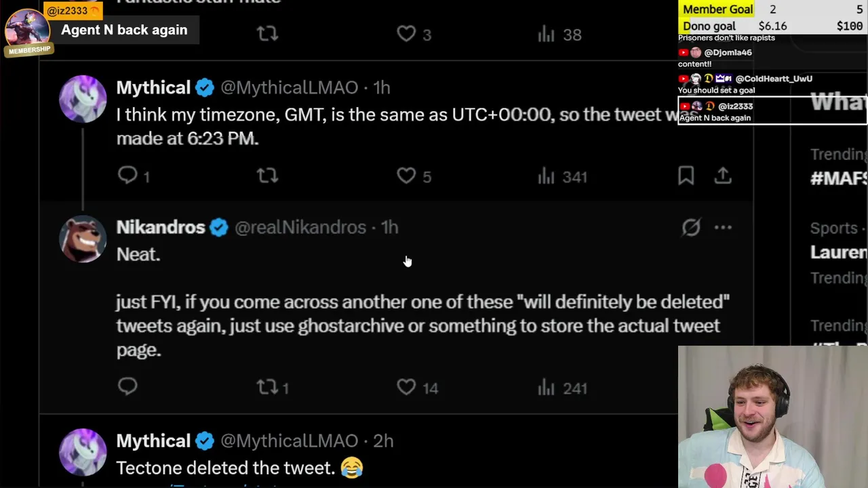Click Mythical's avatar on the timezone tweet

83,99
